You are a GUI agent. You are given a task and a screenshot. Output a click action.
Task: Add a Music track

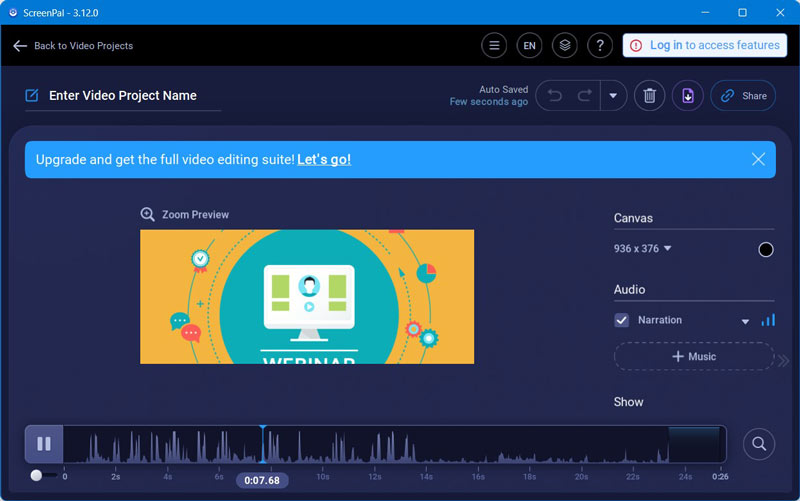[694, 356]
